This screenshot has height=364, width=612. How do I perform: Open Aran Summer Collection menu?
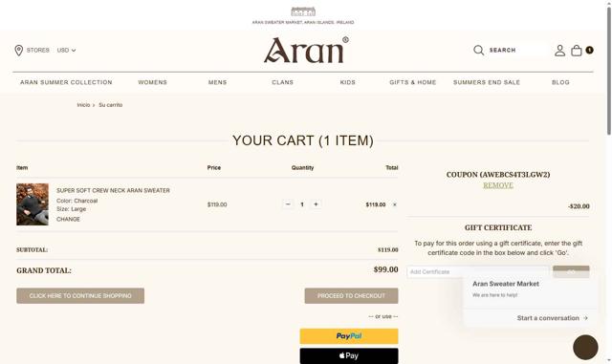point(66,82)
